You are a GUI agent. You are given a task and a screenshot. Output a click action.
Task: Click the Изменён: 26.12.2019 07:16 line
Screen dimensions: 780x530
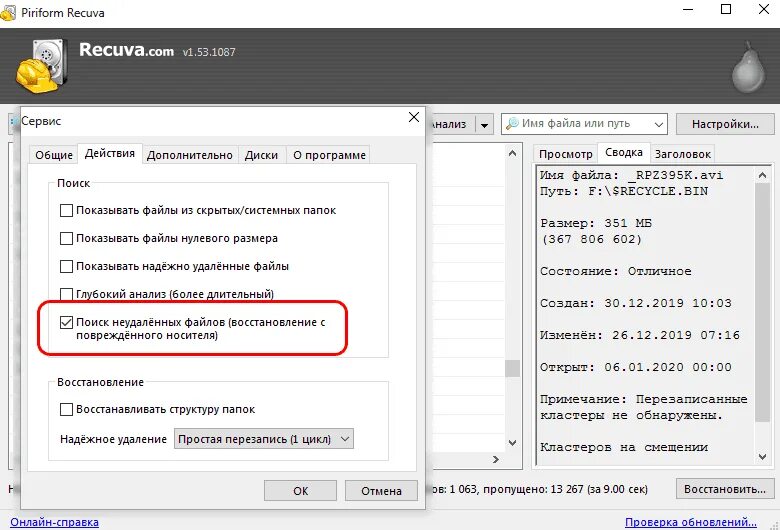(x=640, y=335)
